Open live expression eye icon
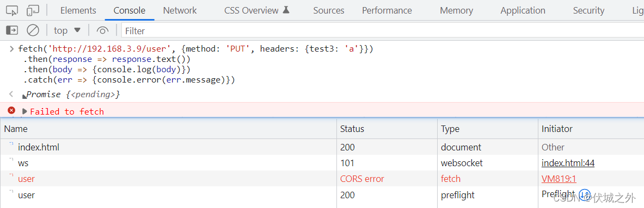 [x=103, y=30]
